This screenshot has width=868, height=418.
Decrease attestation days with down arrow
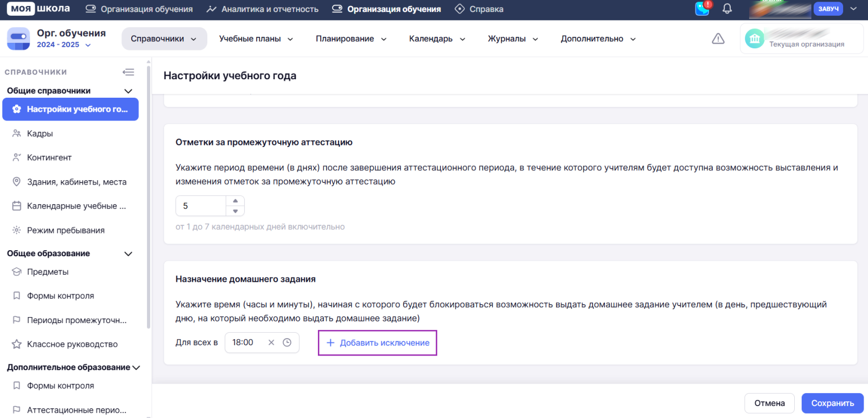tap(235, 211)
